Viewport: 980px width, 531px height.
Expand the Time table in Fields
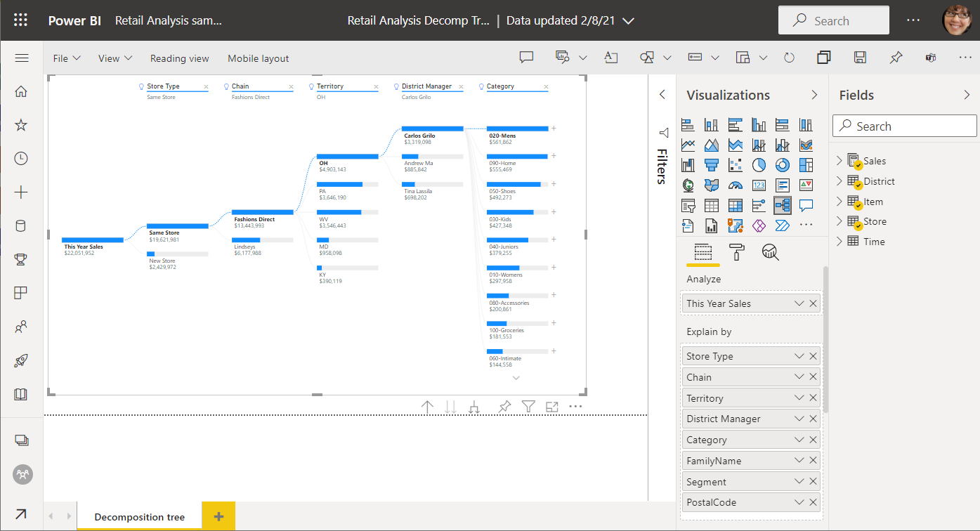tap(839, 242)
